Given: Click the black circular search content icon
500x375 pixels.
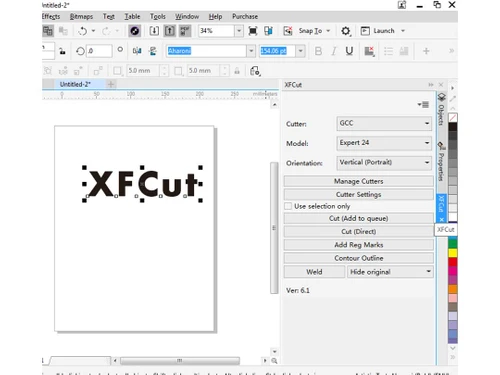Looking at the screenshot, I should [135, 31].
